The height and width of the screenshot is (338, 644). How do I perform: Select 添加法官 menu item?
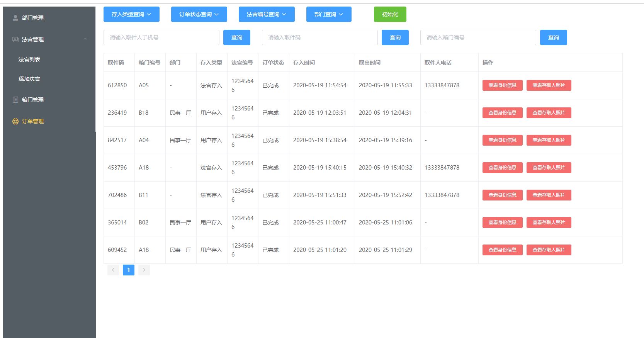[29, 79]
